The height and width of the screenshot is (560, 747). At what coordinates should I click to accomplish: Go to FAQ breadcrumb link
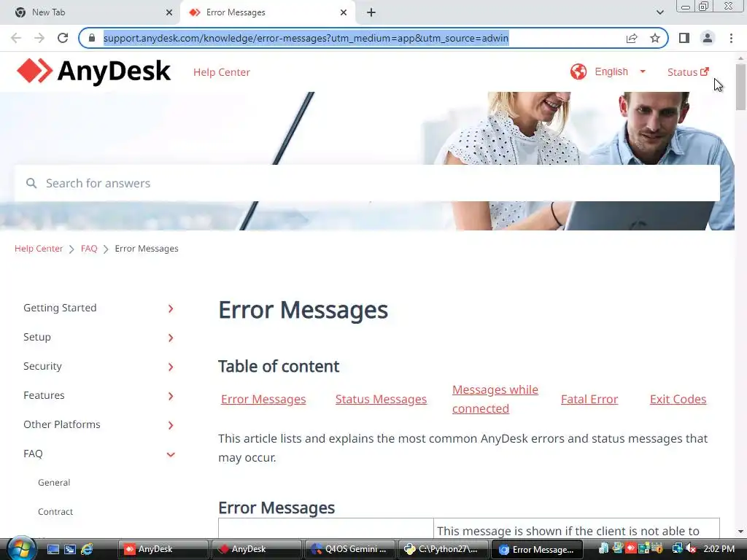coord(89,249)
